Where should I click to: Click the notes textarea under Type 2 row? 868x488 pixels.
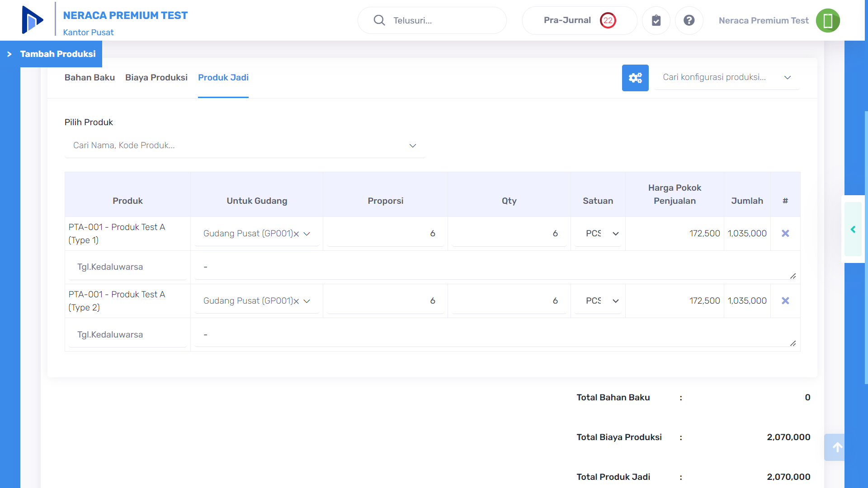tap(495, 335)
